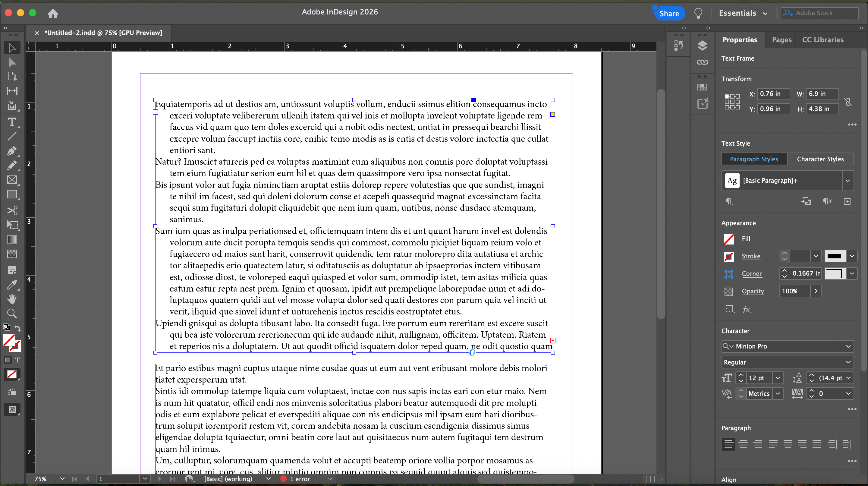The image size is (868, 486).
Task: Activate the Zoom tool magnifier
Action: pos(12,314)
